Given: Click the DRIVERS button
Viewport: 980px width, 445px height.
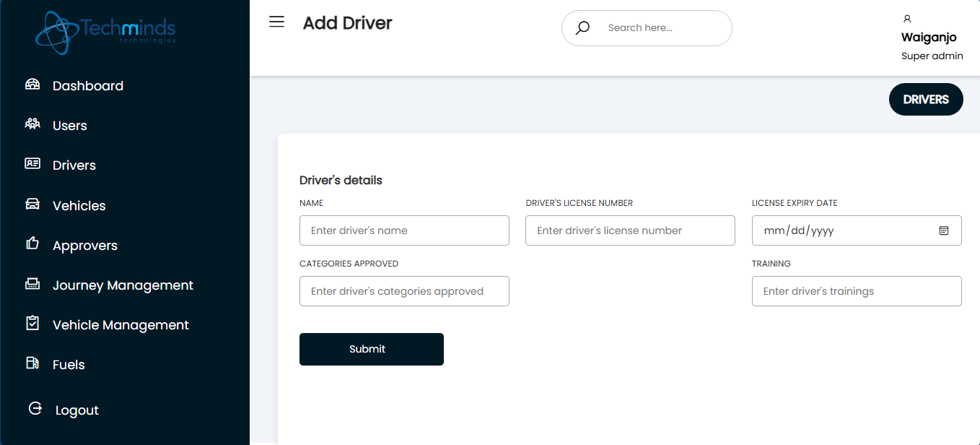Looking at the screenshot, I should point(926,99).
